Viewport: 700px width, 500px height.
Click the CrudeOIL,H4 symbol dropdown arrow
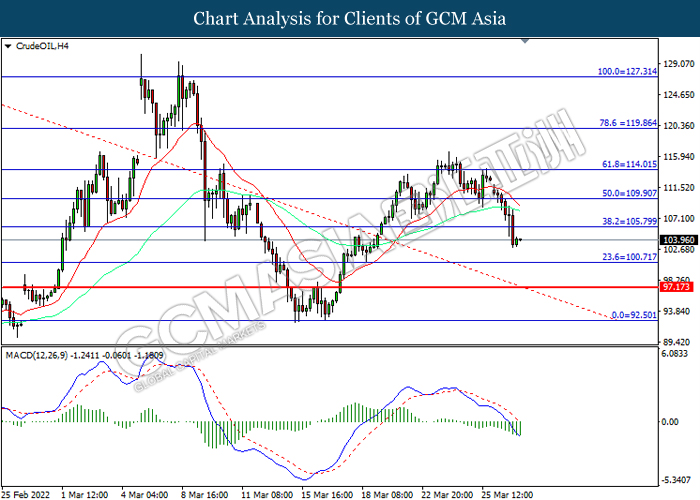point(8,46)
